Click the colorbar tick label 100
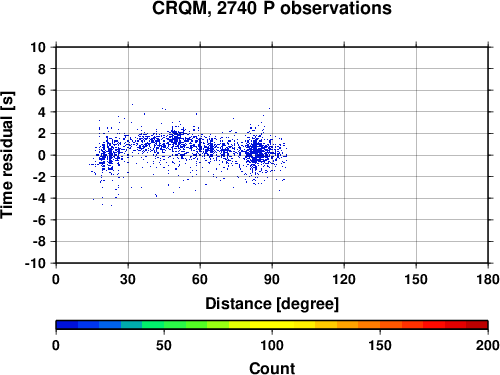 [272, 345]
